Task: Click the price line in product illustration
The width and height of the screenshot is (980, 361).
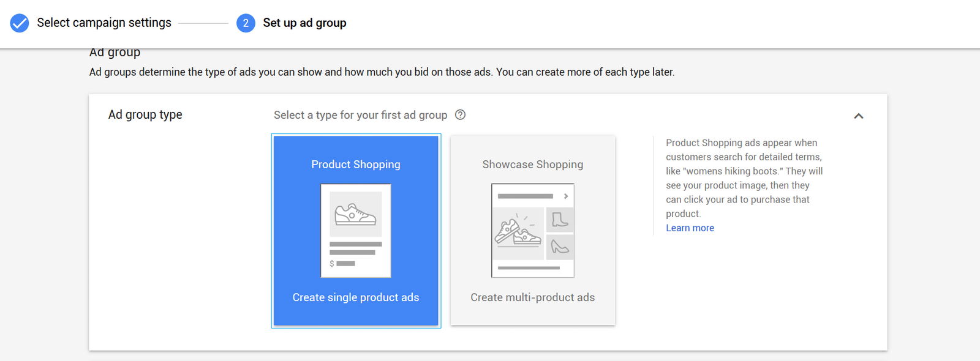Action: (x=342, y=264)
